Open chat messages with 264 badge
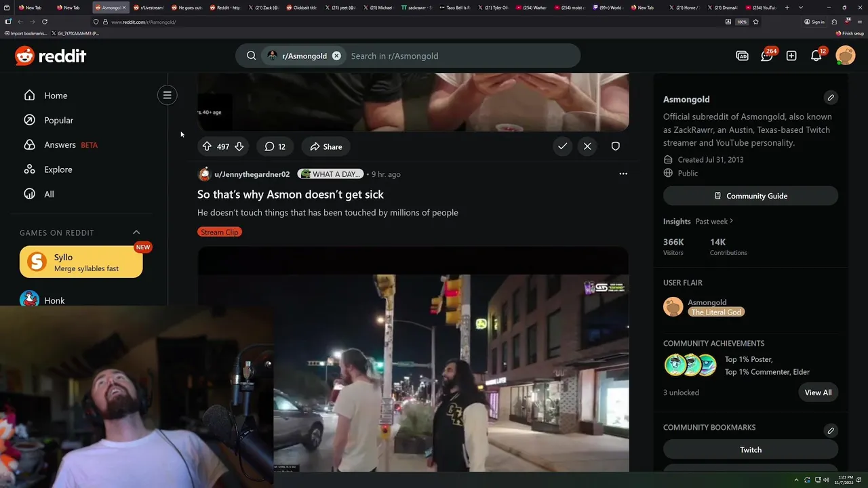 click(x=767, y=56)
